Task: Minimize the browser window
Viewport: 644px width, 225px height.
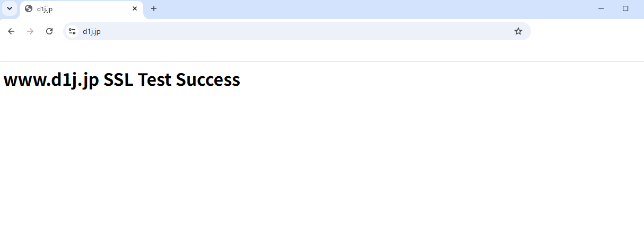Action: pos(601,8)
